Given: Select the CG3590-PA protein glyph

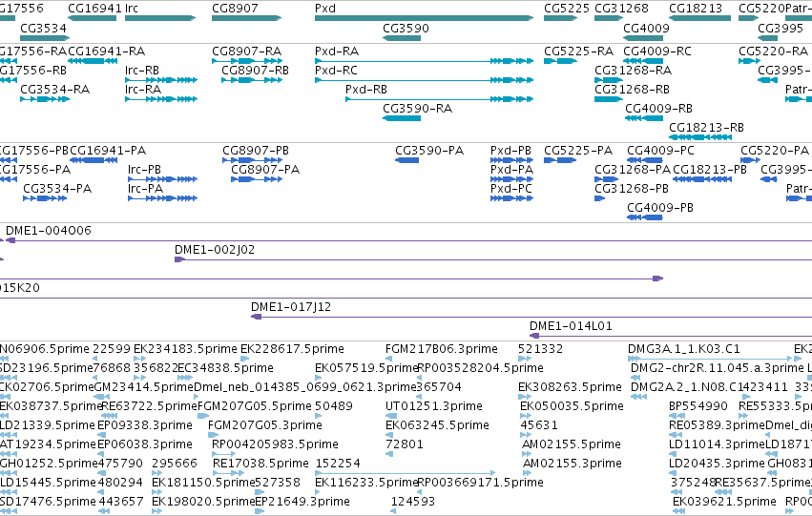Looking at the screenshot, I should (407, 160).
